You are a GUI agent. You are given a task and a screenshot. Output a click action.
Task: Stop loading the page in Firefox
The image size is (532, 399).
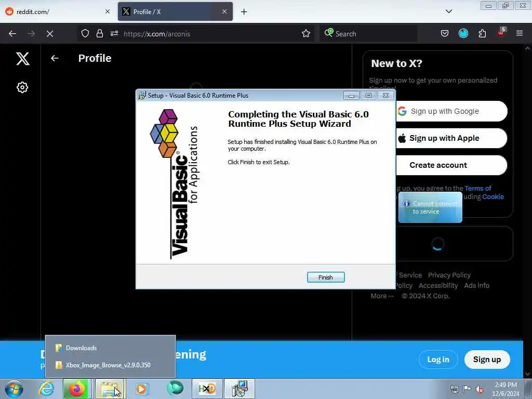pyautogui.click(x=49, y=34)
